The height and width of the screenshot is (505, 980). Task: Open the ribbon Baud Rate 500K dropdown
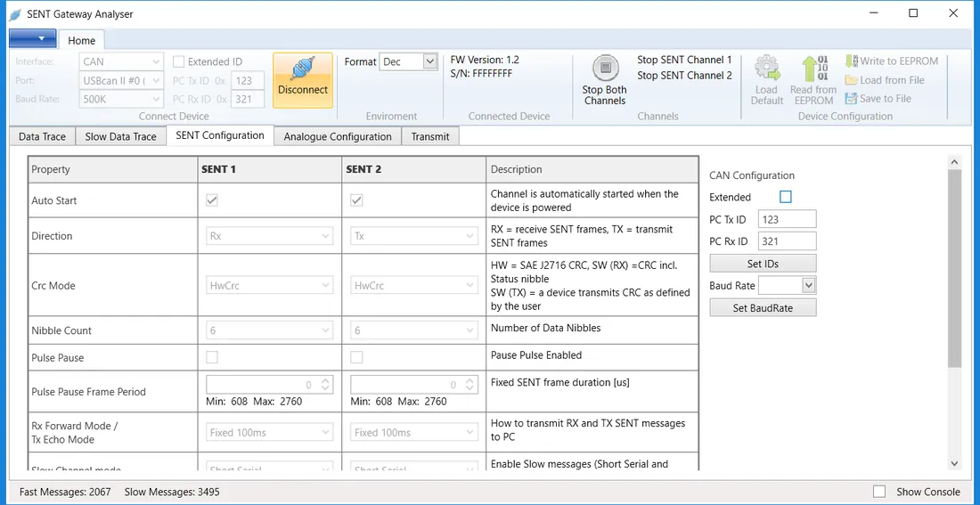(x=121, y=99)
